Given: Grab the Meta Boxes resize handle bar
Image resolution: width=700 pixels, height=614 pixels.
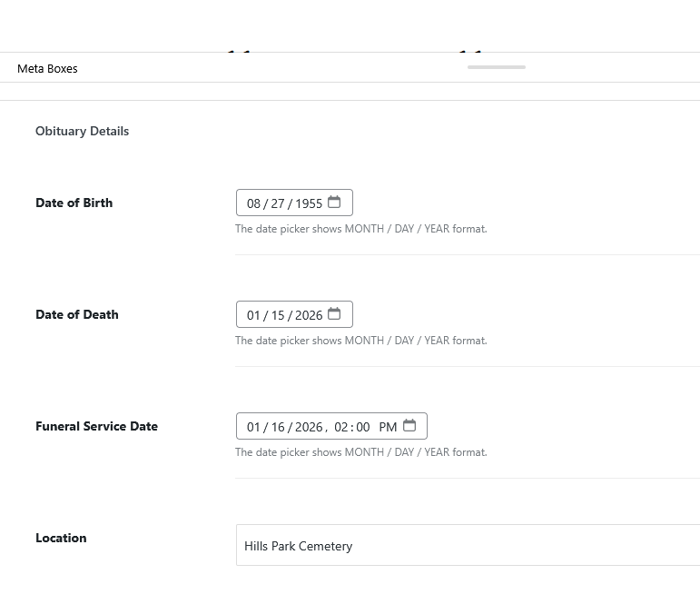Looking at the screenshot, I should pyautogui.click(x=496, y=66).
